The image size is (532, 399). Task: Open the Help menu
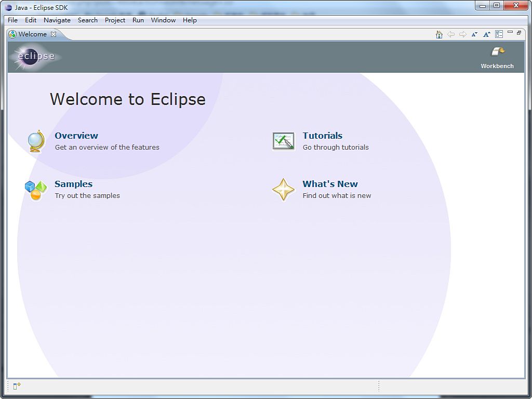tap(190, 20)
